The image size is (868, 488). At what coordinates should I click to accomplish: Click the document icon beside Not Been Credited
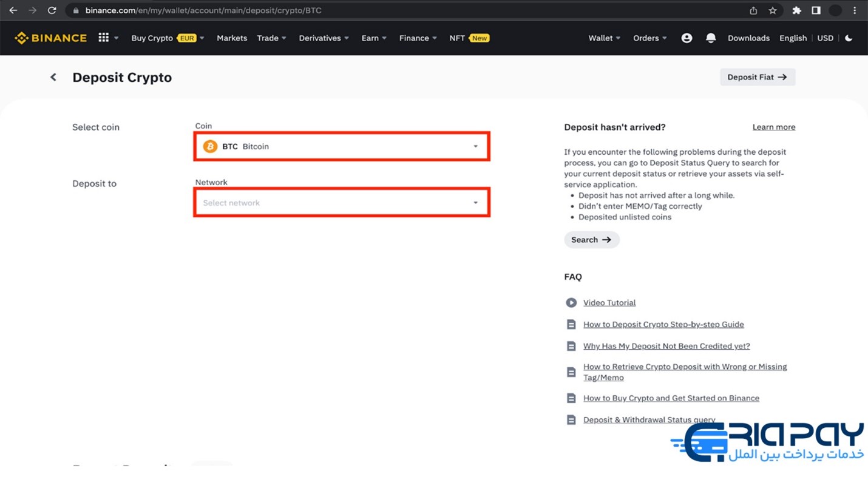tap(571, 346)
